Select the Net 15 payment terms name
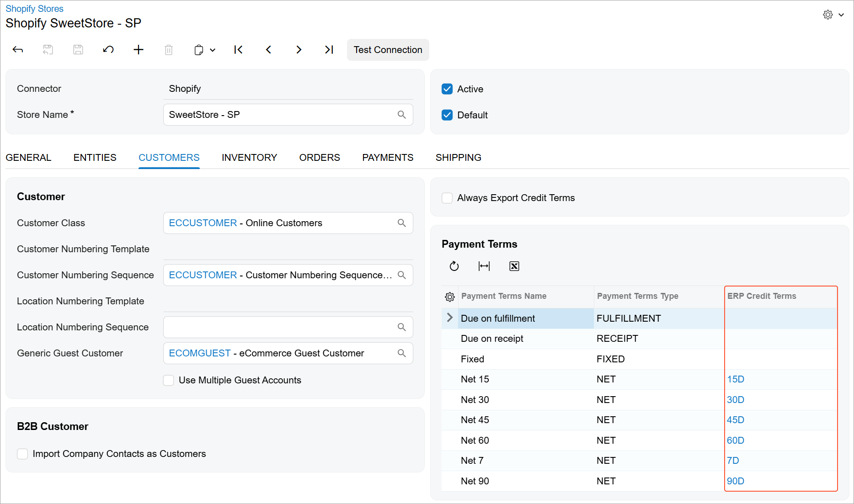The width and height of the screenshot is (854, 504). [x=475, y=379]
